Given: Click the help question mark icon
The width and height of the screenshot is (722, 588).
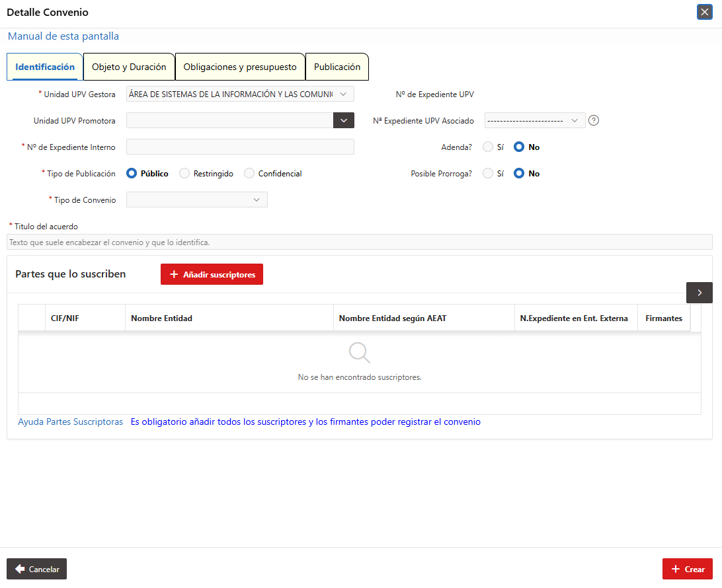Looking at the screenshot, I should pyautogui.click(x=594, y=120).
